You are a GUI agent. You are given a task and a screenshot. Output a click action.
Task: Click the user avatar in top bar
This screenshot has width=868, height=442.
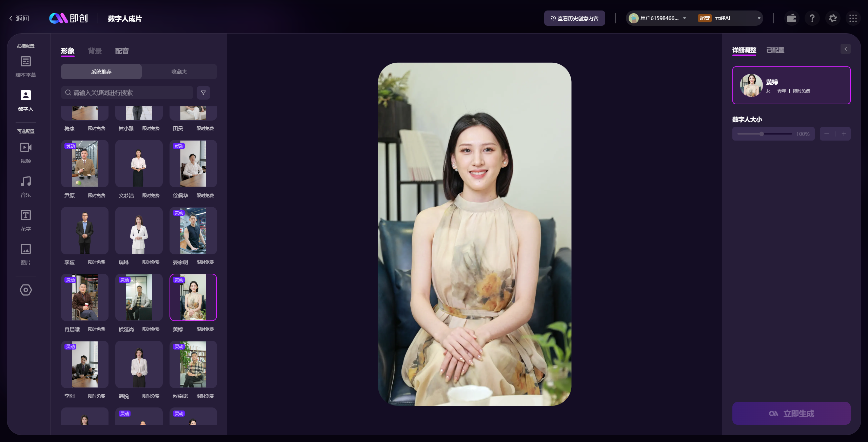[x=633, y=18]
